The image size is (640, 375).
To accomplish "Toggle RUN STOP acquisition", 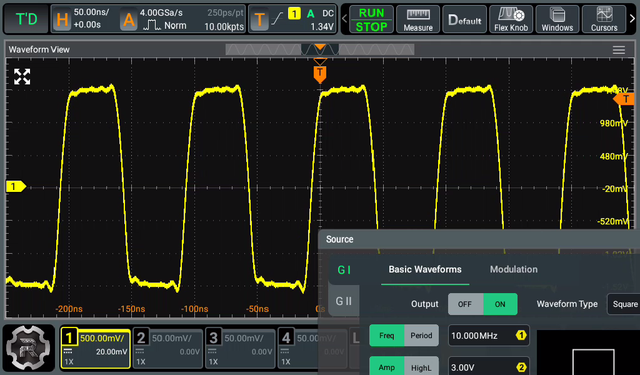I will point(371,19).
